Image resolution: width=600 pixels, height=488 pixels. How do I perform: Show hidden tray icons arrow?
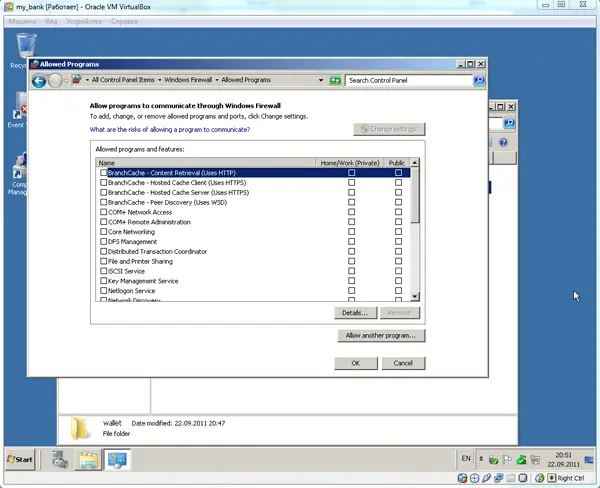(x=481, y=459)
